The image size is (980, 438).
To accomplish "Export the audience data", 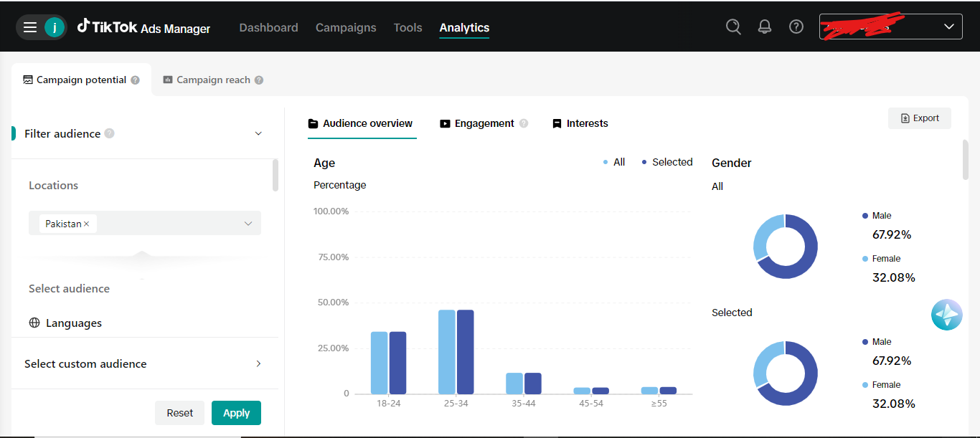I will (x=919, y=118).
